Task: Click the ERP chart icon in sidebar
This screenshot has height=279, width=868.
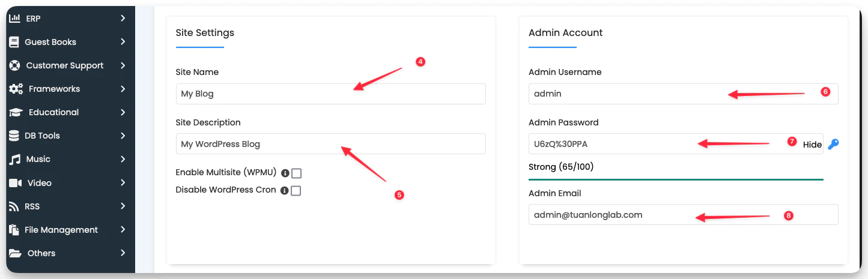Action: tap(14, 19)
